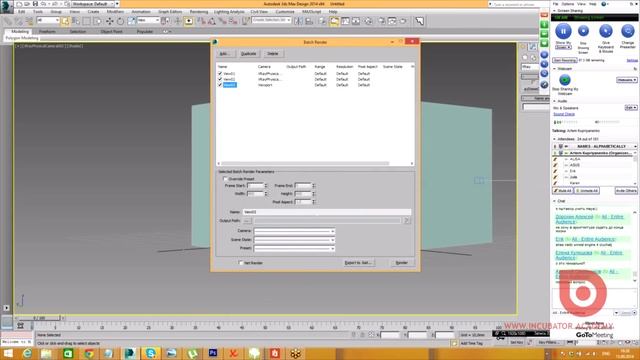Open Internet Explorer from taskbar
This screenshot has height=360, width=640.
click(27, 353)
